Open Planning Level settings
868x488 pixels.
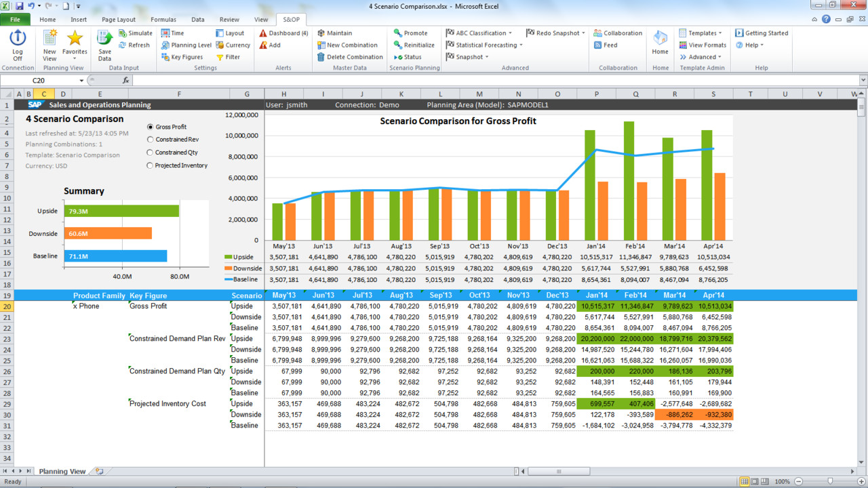(186, 45)
